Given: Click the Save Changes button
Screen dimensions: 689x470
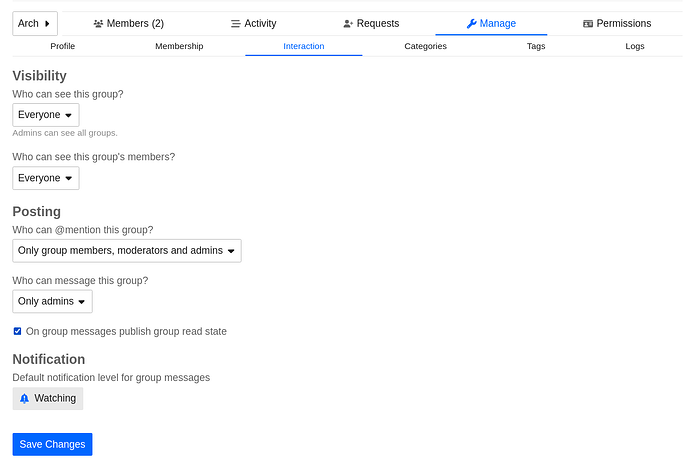Looking at the screenshot, I should point(52,445).
